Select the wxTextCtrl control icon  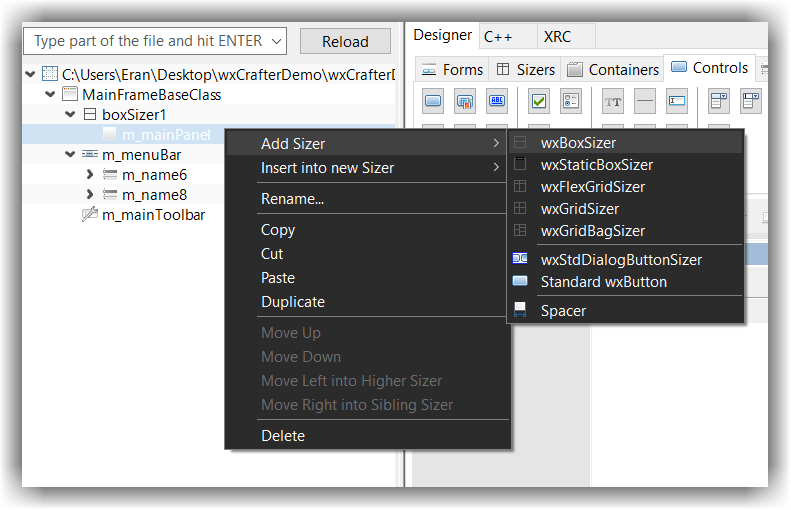pos(677,100)
